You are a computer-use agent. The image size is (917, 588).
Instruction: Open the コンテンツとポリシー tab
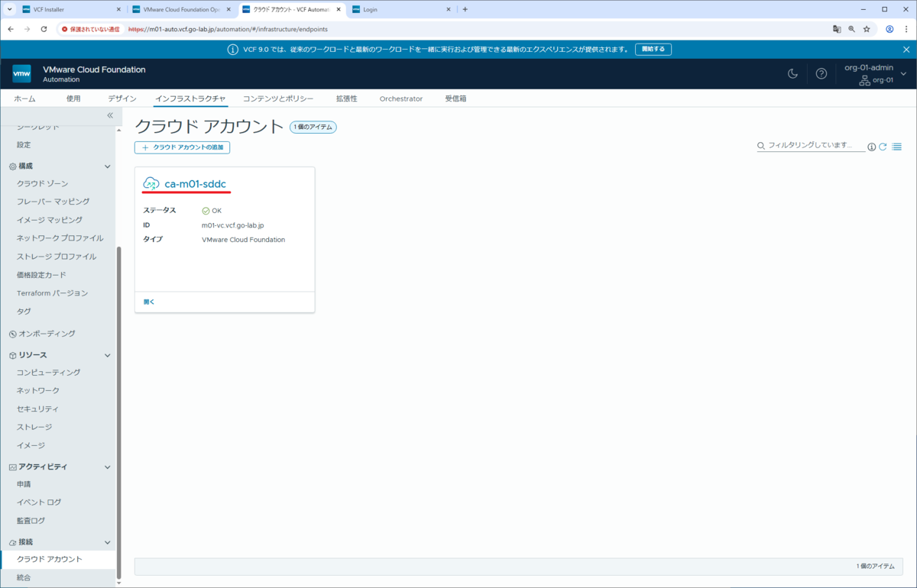pos(278,99)
